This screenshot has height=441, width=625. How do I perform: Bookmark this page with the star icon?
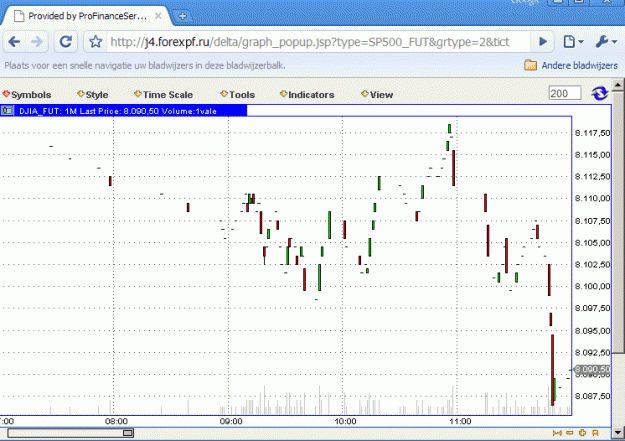[96, 41]
